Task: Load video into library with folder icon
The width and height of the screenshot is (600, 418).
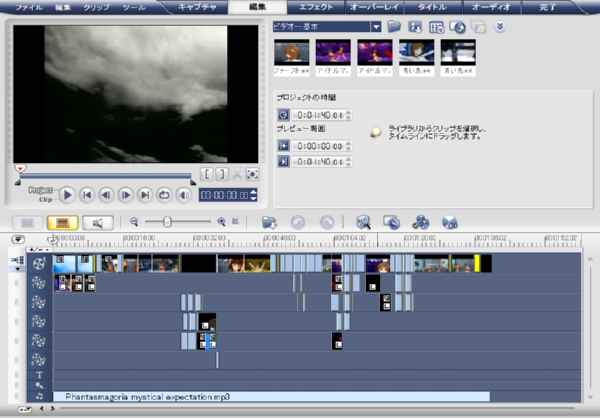Action: pyautogui.click(x=394, y=26)
